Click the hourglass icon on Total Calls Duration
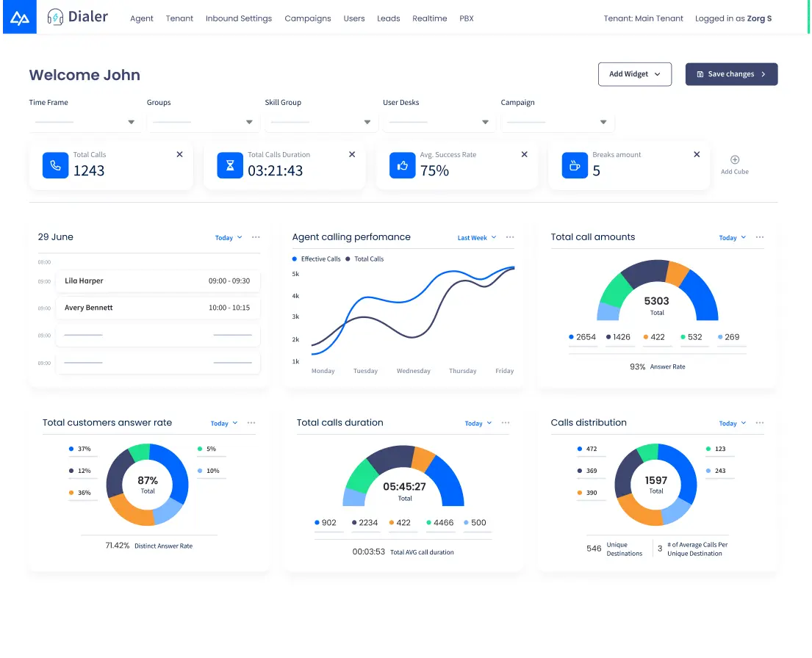The image size is (812, 658). (x=230, y=165)
